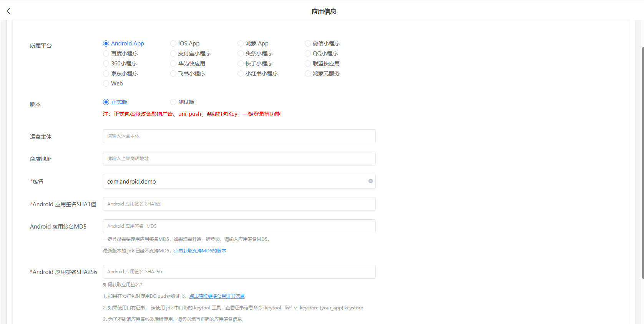The height and width of the screenshot is (324, 644).
Task: Choose the 鸿蒙 App platform option
Action: tap(241, 43)
